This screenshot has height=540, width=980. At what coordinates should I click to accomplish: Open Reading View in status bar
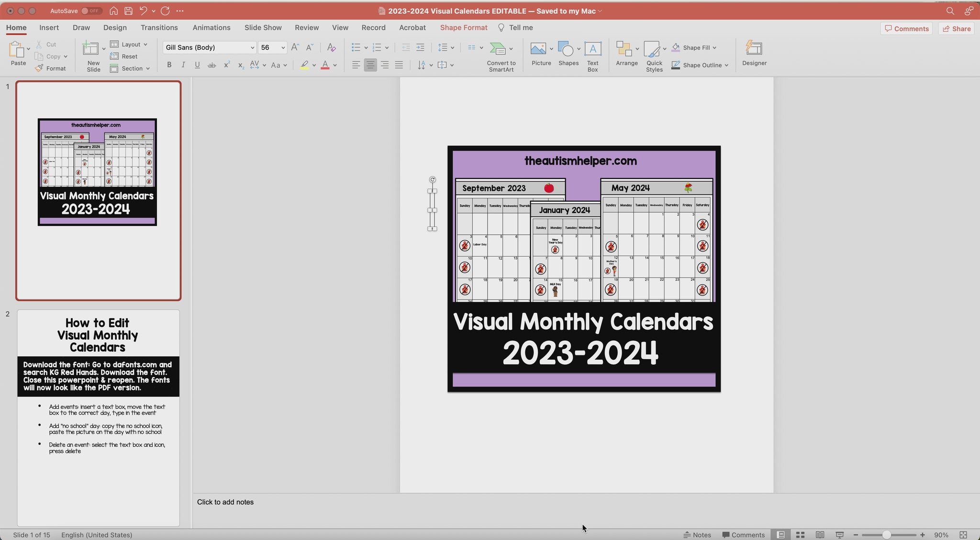point(820,535)
